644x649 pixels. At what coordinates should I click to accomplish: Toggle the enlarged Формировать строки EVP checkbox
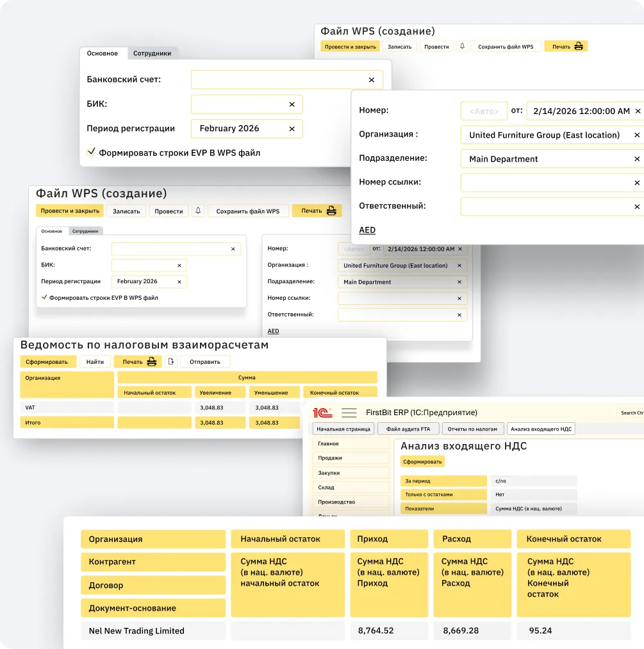91,152
